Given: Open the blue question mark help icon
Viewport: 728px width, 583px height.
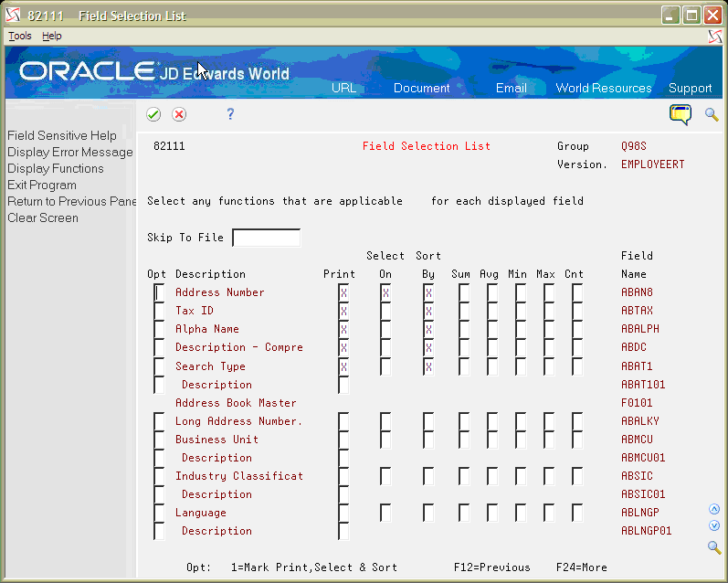Looking at the screenshot, I should pos(230,114).
